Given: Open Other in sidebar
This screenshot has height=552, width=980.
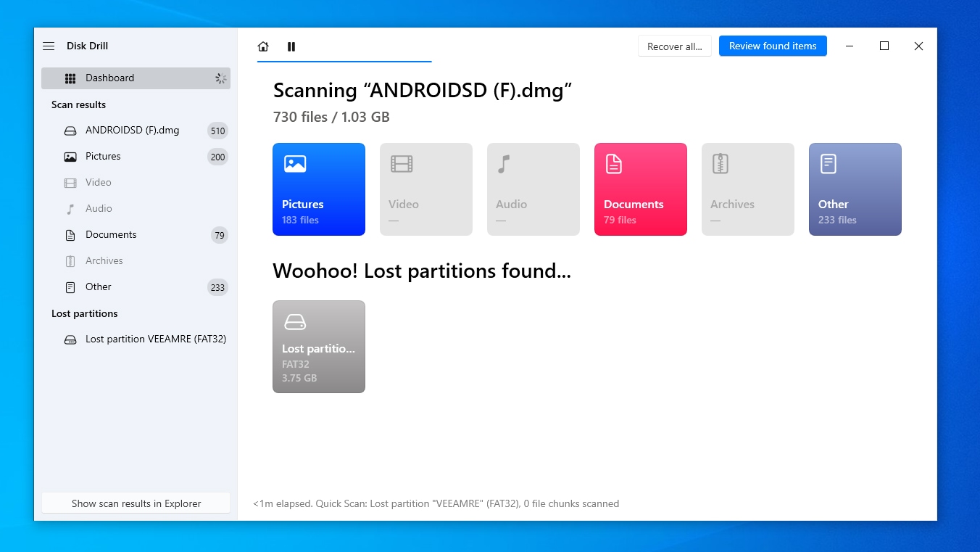Looking at the screenshot, I should point(136,287).
